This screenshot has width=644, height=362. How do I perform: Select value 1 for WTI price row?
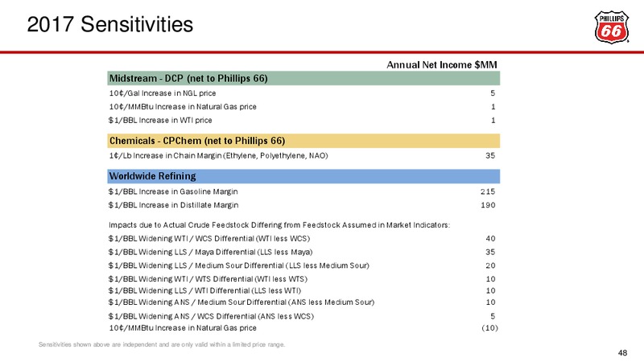tap(493, 120)
